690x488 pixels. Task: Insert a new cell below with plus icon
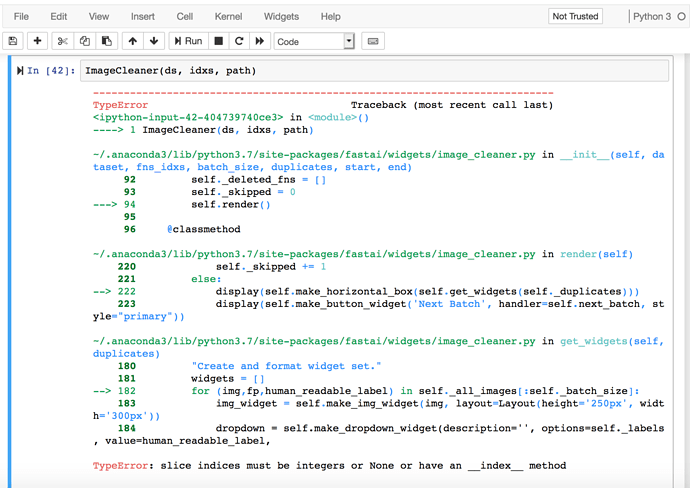pos(37,41)
